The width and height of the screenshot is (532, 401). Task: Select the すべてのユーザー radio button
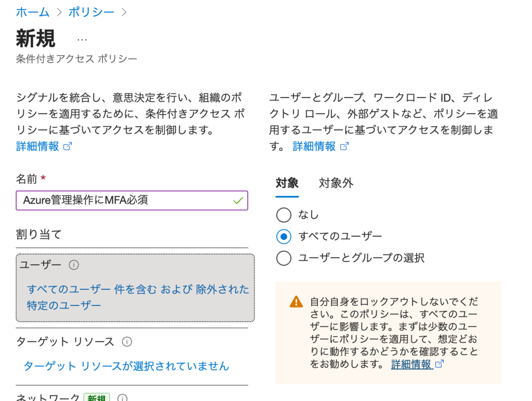[284, 237]
